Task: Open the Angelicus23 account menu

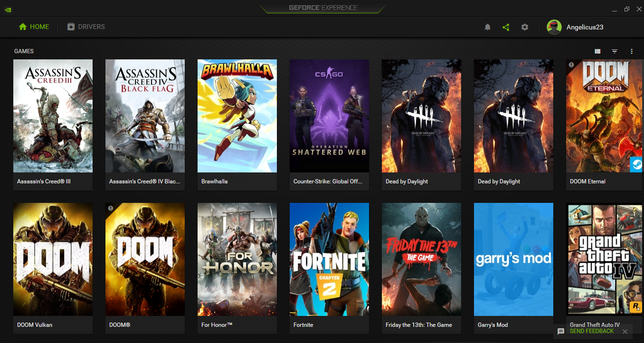Action: [585, 27]
